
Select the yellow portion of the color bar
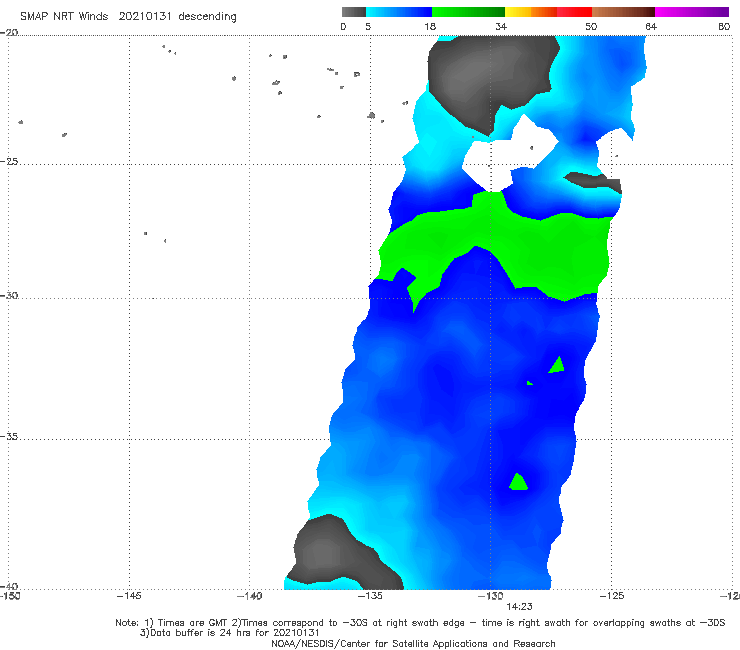point(518,12)
